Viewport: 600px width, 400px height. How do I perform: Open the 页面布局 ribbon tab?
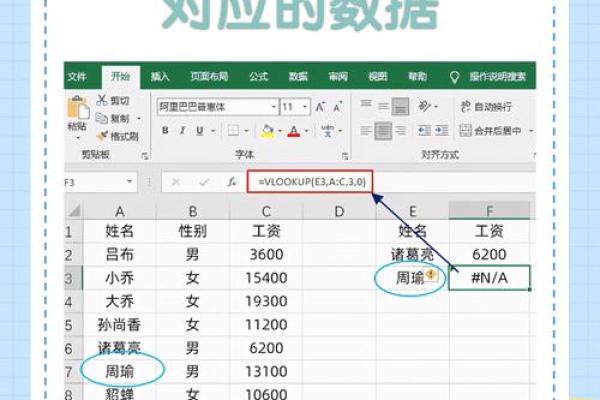209,77
